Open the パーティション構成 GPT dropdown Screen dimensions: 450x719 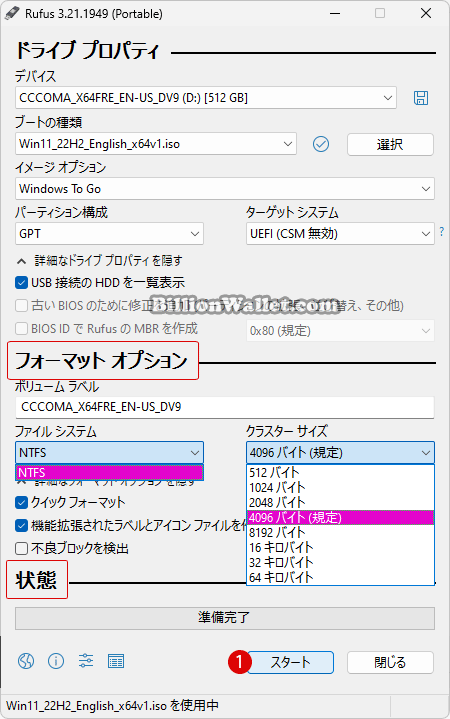pyautogui.click(x=109, y=234)
